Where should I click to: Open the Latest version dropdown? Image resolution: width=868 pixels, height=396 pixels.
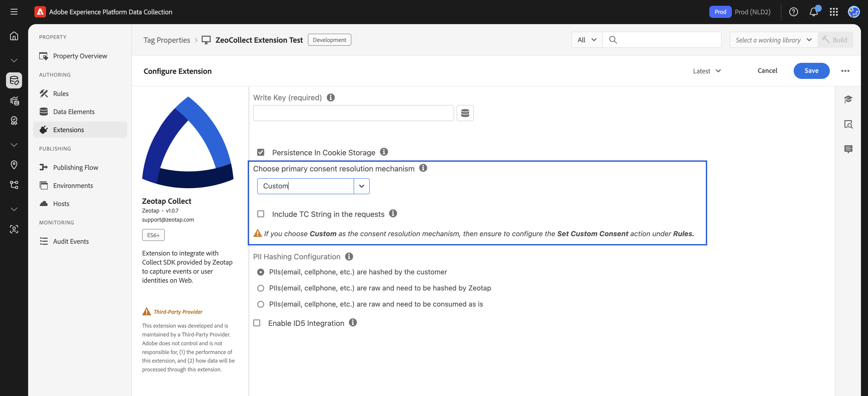point(707,71)
